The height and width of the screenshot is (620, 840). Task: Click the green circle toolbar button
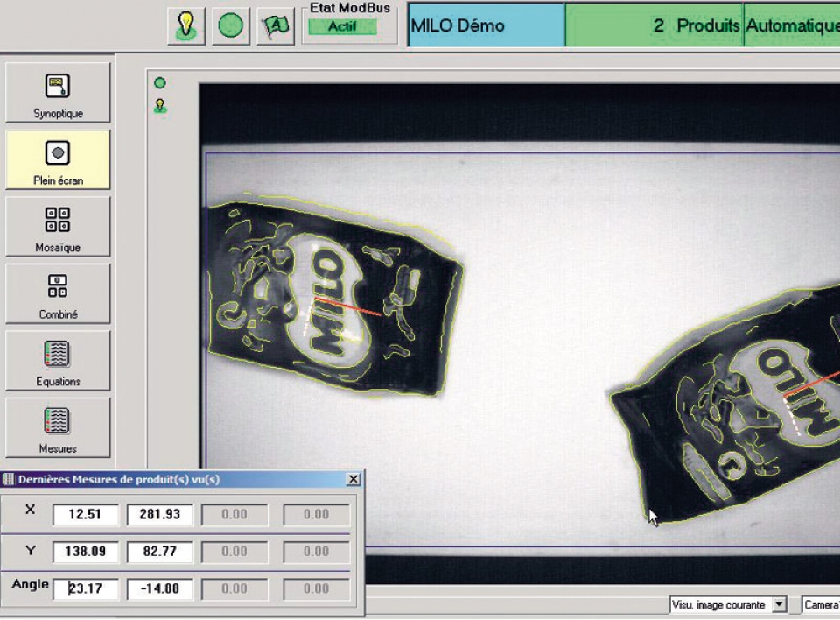click(x=230, y=25)
